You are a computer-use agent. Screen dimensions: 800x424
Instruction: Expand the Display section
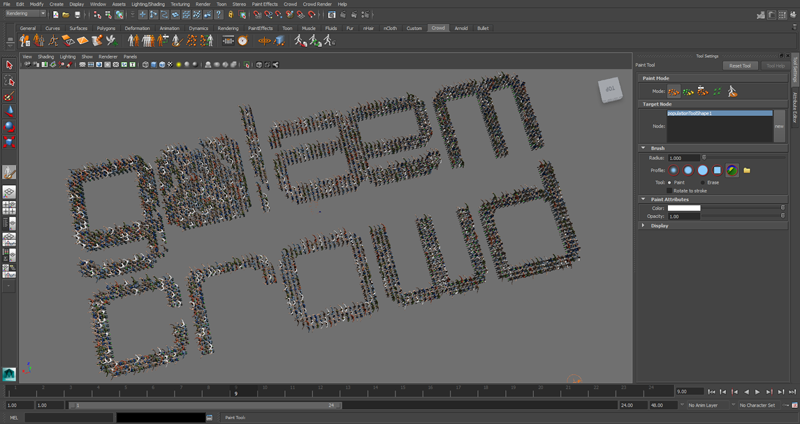(x=644, y=226)
